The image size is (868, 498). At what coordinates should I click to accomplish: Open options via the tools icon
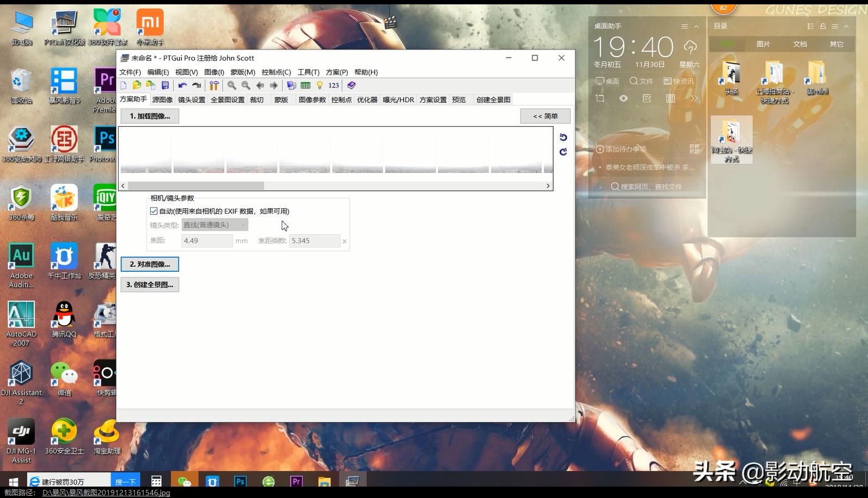(x=214, y=85)
